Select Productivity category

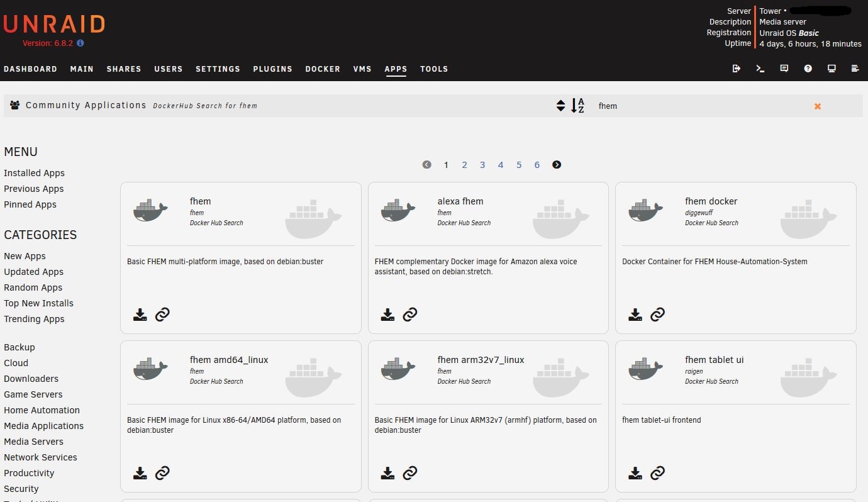click(x=29, y=473)
